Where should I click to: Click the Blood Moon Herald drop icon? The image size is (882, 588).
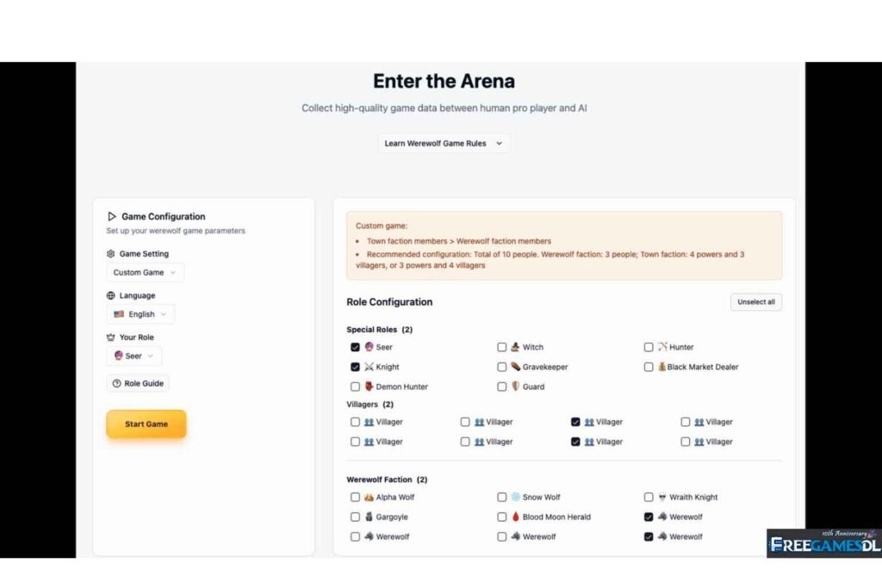coord(515,517)
